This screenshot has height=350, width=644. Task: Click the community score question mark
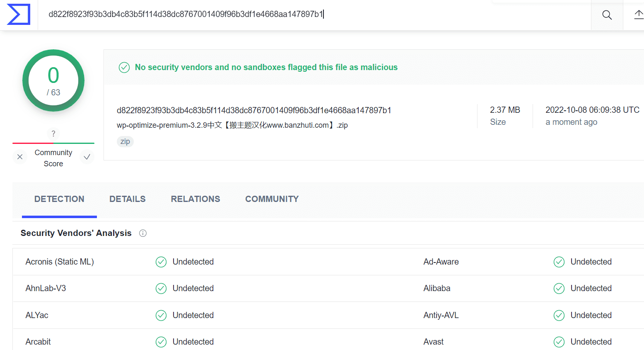point(53,134)
